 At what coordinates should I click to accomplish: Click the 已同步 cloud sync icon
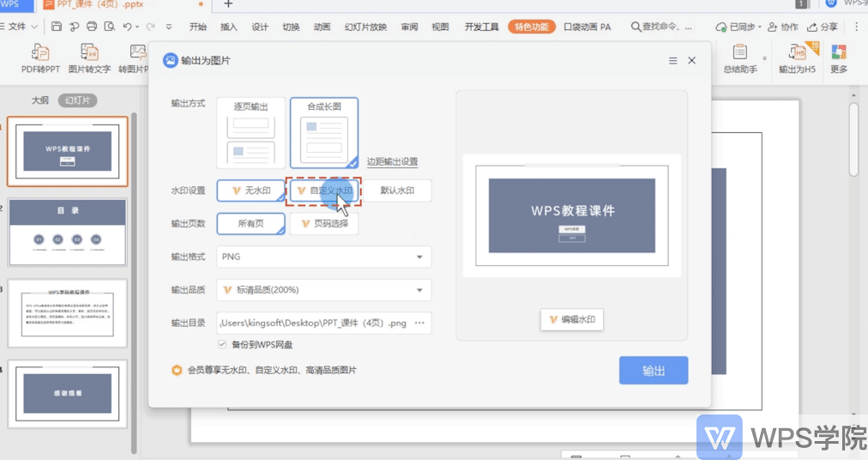click(720, 27)
